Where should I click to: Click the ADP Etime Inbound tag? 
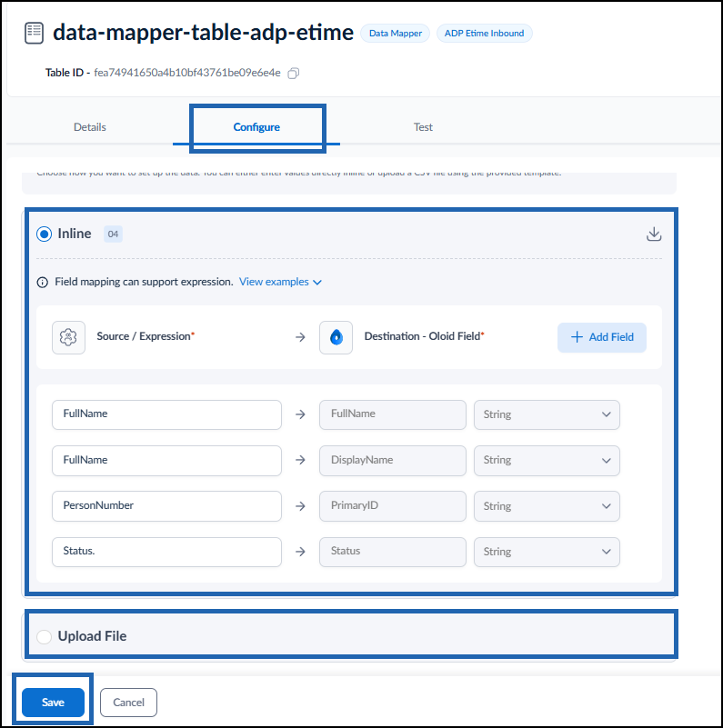pyautogui.click(x=484, y=34)
